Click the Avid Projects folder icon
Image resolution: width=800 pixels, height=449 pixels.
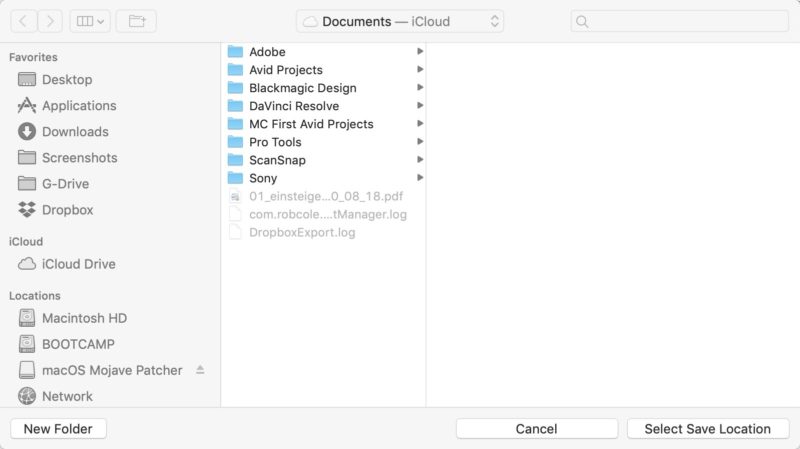[x=235, y=69]
